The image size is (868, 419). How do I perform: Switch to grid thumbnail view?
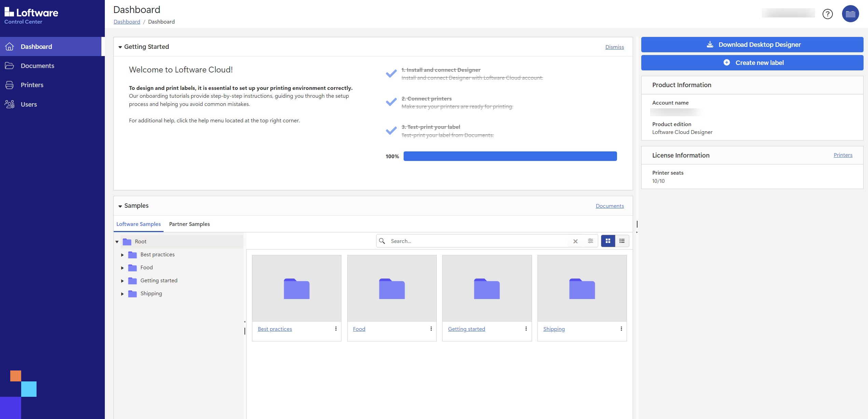(x=608, y=241)
